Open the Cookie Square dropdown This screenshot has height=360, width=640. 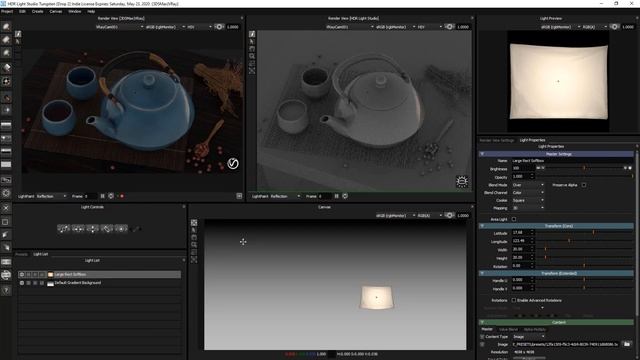click(x=528, y=200)
